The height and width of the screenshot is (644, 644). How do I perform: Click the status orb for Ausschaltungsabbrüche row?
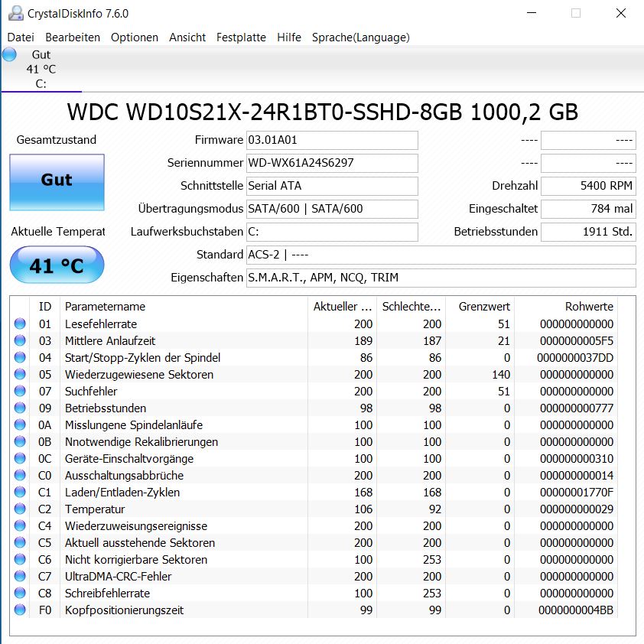[20, 475]
